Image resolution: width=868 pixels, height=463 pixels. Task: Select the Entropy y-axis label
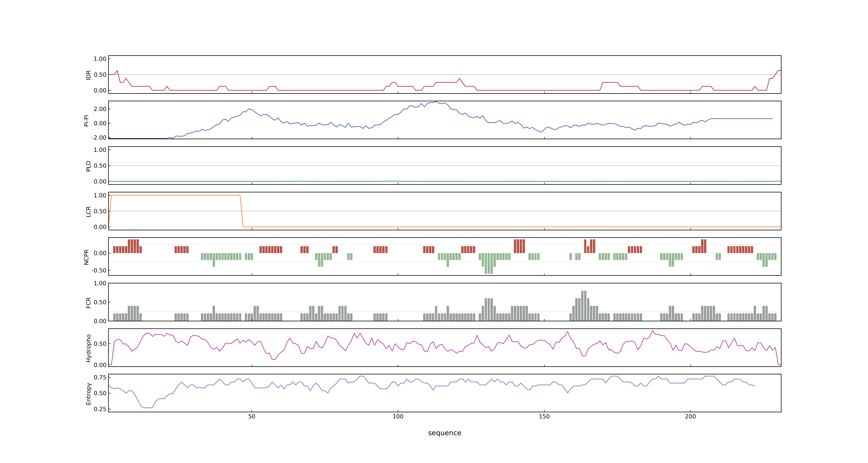[x=88, y=393]
